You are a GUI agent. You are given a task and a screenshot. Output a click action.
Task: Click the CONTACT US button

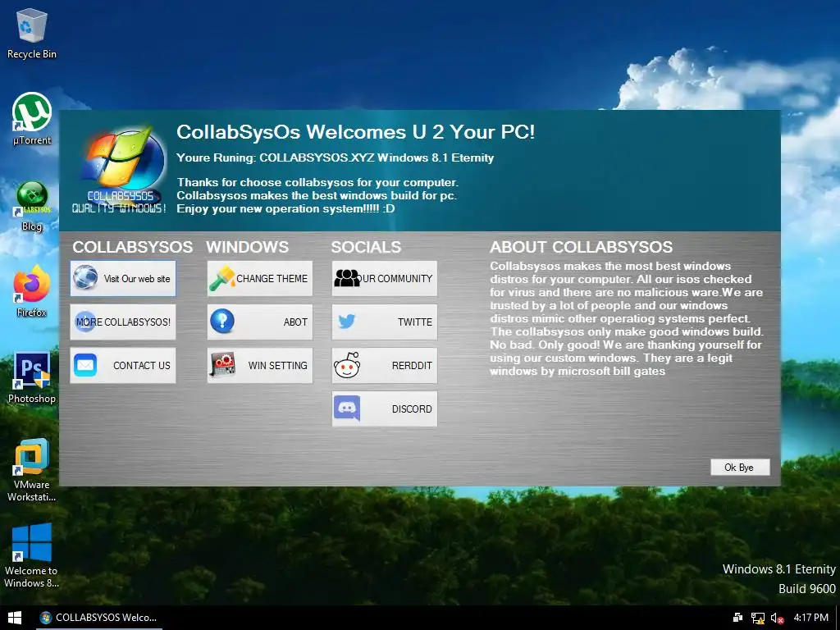(123, 365)
